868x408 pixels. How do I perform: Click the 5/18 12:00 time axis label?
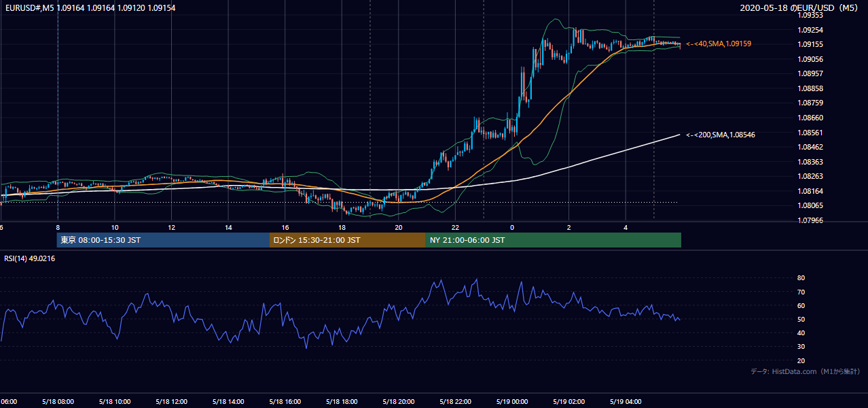(171, 402)
